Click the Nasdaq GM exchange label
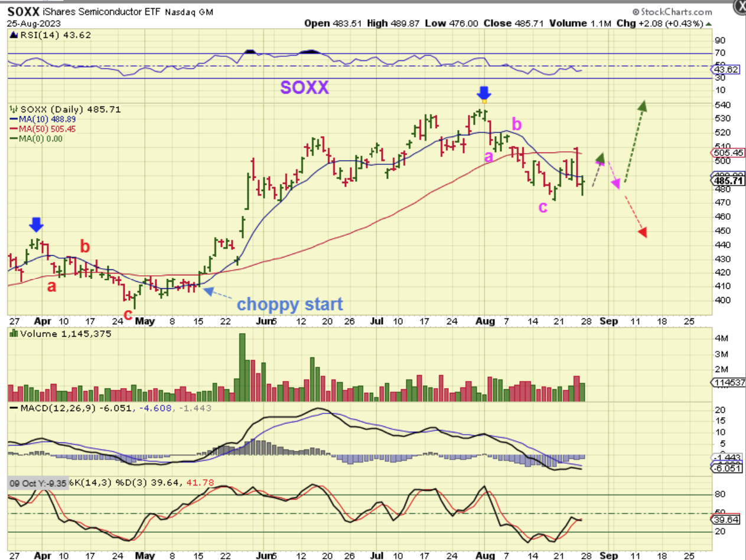This screenshot has width=746, height=560. [x=189, y=12]
